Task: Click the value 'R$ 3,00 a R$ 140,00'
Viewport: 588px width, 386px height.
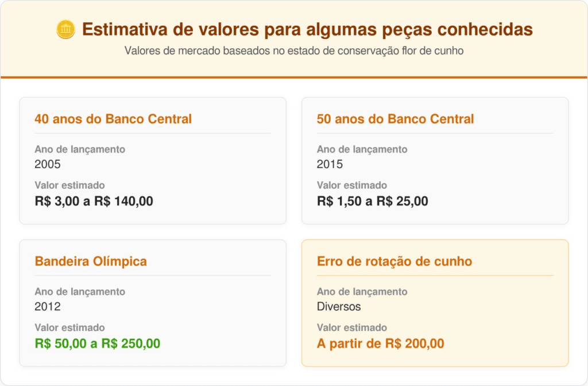Action: coord(94,201)
